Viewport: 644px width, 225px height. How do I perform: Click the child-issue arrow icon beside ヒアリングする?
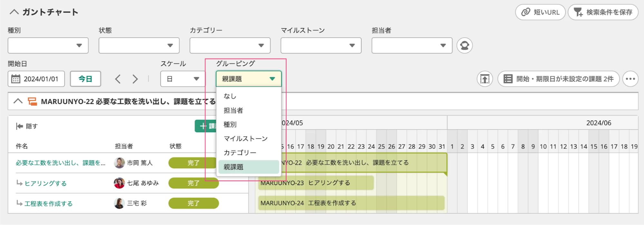click(19, 183)
